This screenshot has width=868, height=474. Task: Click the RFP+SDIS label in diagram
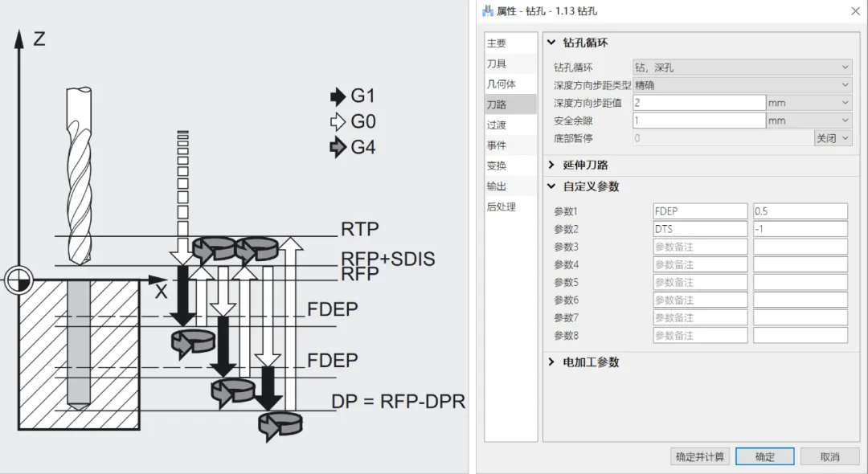point(388,257)
